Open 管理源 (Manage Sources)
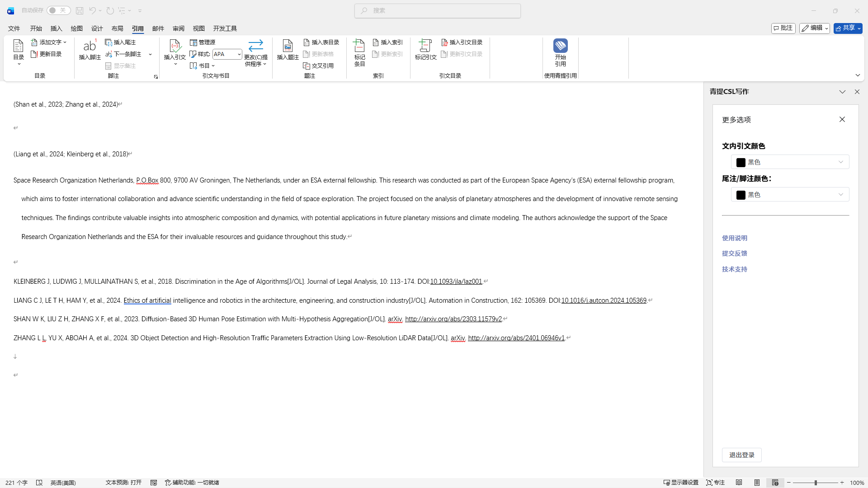 click(x=203, y=42)
